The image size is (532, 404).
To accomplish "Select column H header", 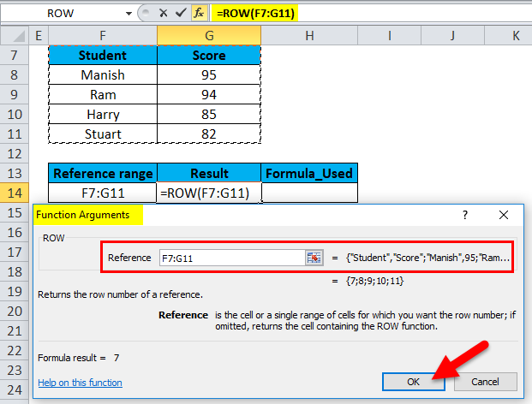I will click(x=309, y=36).
